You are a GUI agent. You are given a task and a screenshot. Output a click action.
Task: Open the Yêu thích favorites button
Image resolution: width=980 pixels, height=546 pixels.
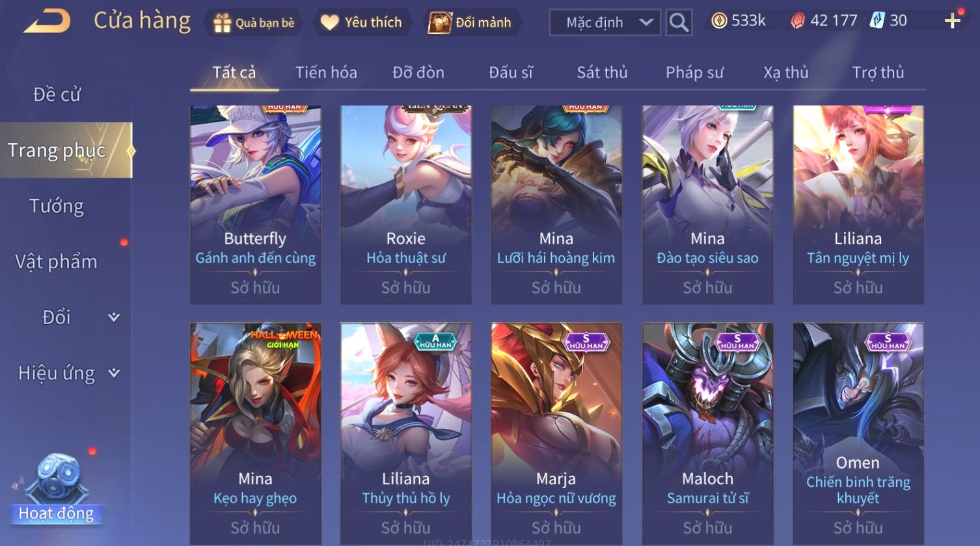click(361, 23)
